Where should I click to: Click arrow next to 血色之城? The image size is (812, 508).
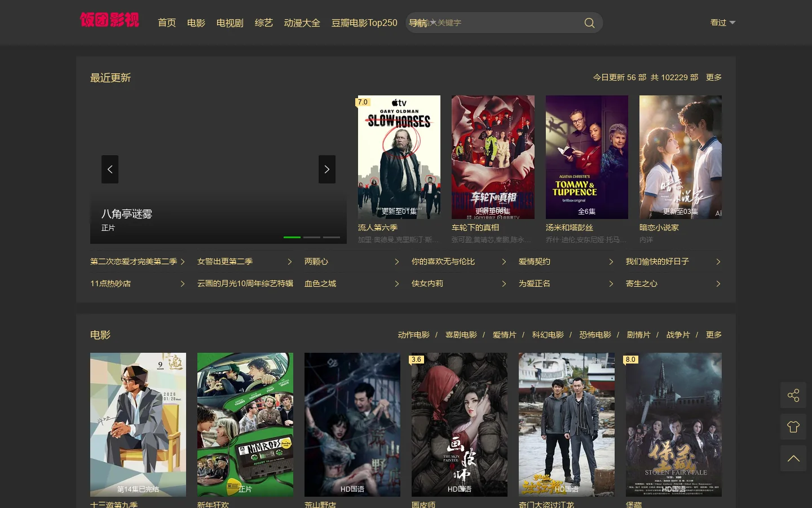point(397,284)
